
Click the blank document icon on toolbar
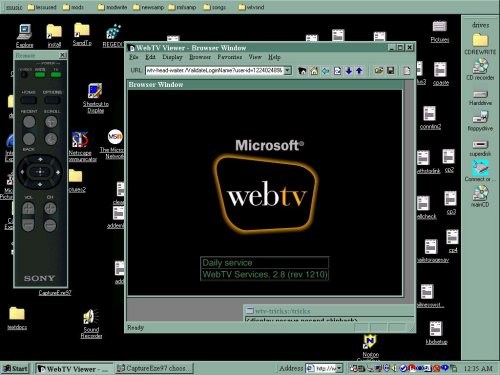(407, 71)
